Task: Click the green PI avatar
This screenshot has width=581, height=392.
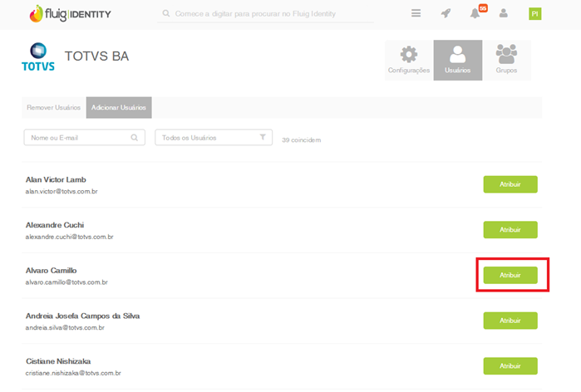Action: coord(534,13)
